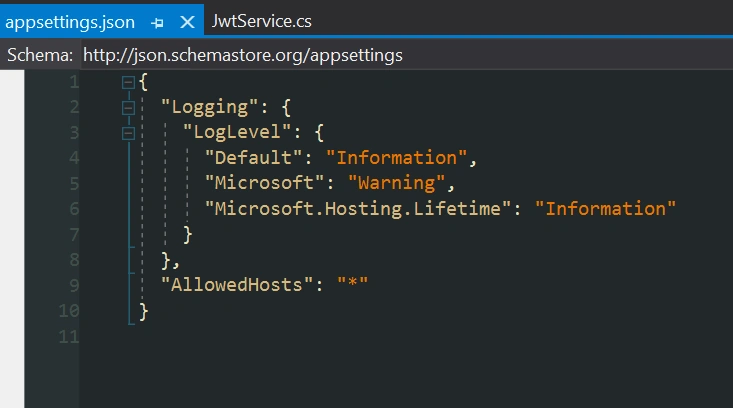Click the "Information" value on line 6
The width and height of the screenshot is (733, 408).
605,208
